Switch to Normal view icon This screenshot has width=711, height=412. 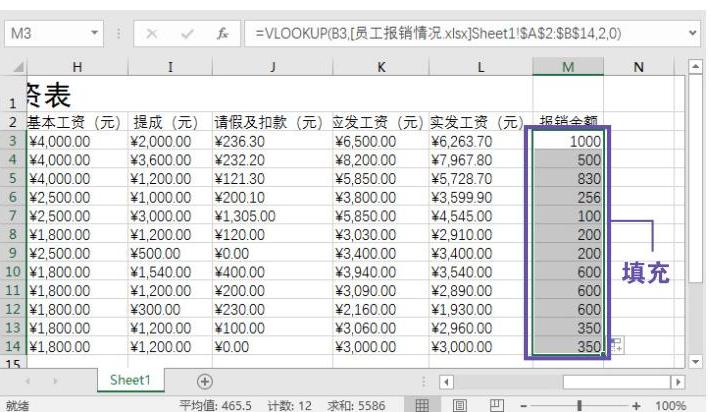[422, 405]
